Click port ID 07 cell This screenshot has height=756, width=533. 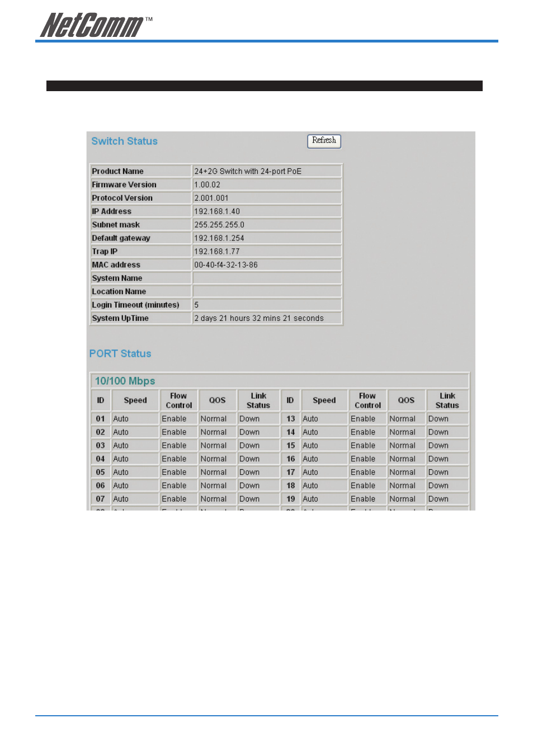pyautogui.click(x=101, y=499)
